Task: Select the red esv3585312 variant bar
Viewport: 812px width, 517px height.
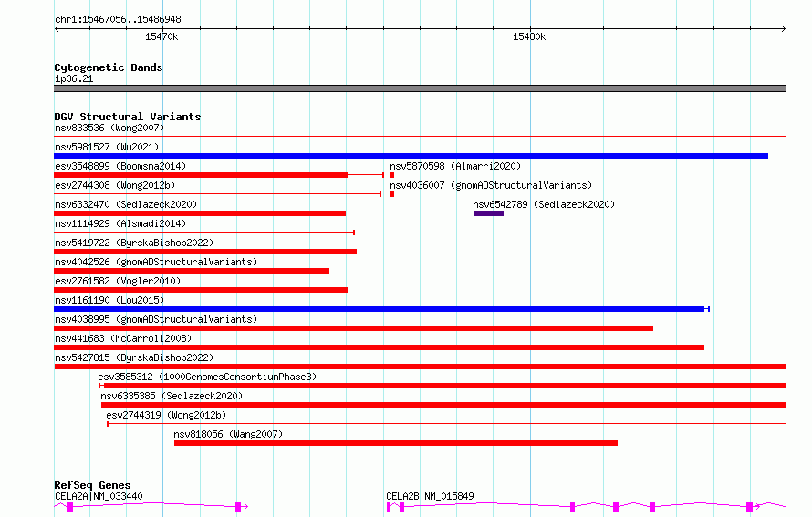Action: pyautogui.click(x=442, y=386)
